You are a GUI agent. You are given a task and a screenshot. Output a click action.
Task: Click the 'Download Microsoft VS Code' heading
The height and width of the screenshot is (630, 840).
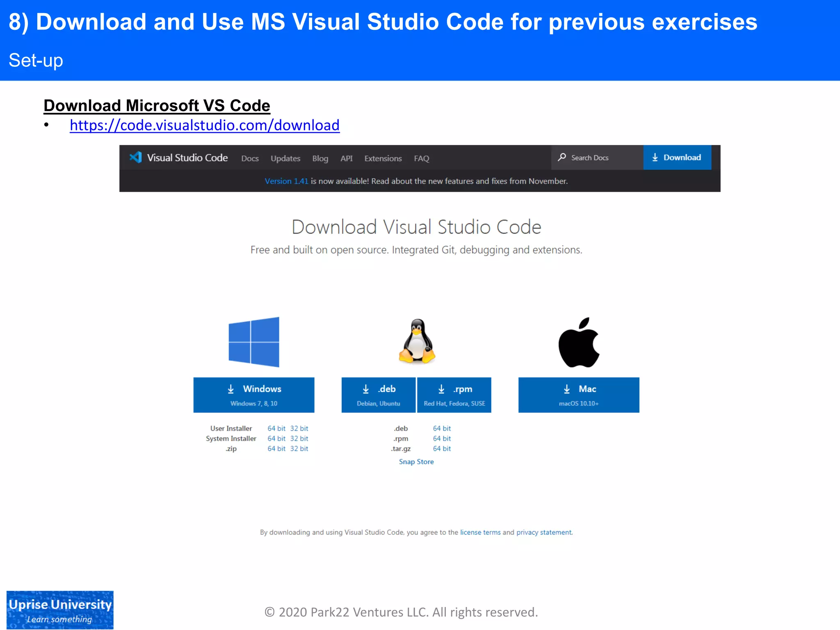[157, 105]
